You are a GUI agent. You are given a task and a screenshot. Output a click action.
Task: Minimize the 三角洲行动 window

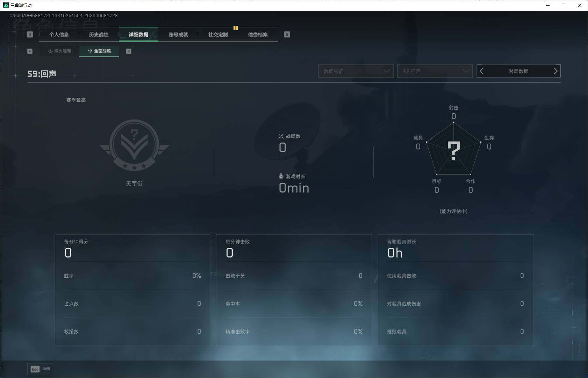point(548,5)
